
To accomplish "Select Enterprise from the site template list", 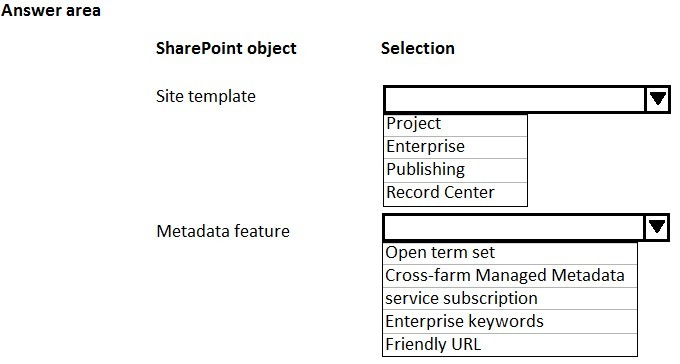I will (x=455, y=148).
